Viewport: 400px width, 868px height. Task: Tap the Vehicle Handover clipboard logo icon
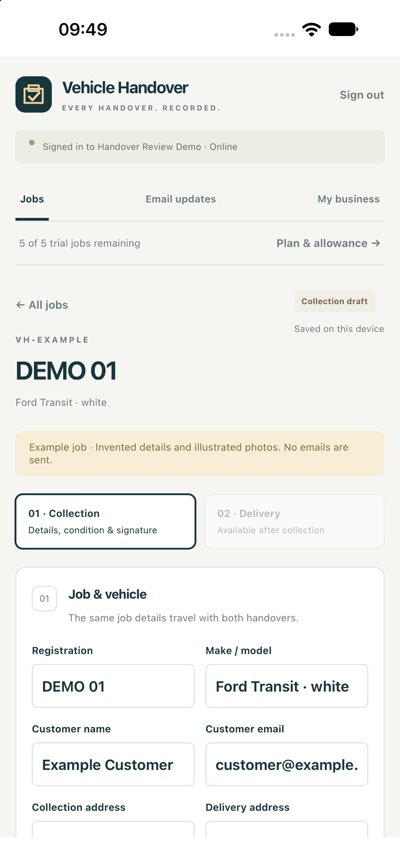(x=33, y=94)
